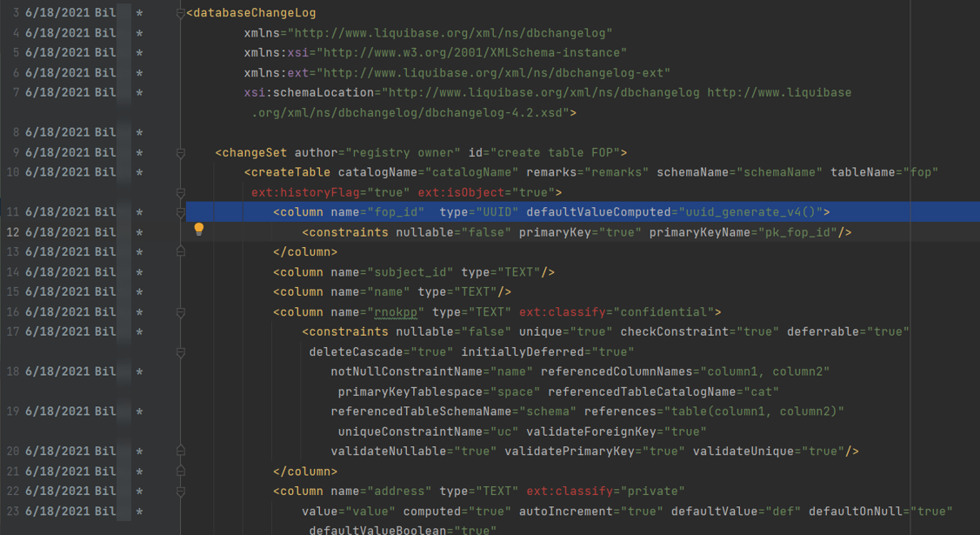The image size is (980, 535).
Task: Click the 'ext:historyFlag' attribute
Action: click(x=305, y=192)
